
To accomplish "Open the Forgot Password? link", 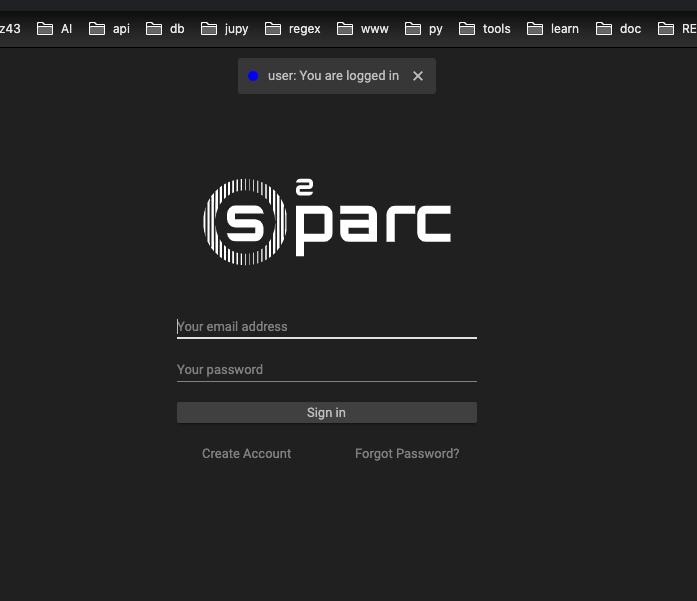I will pos(407,453).
